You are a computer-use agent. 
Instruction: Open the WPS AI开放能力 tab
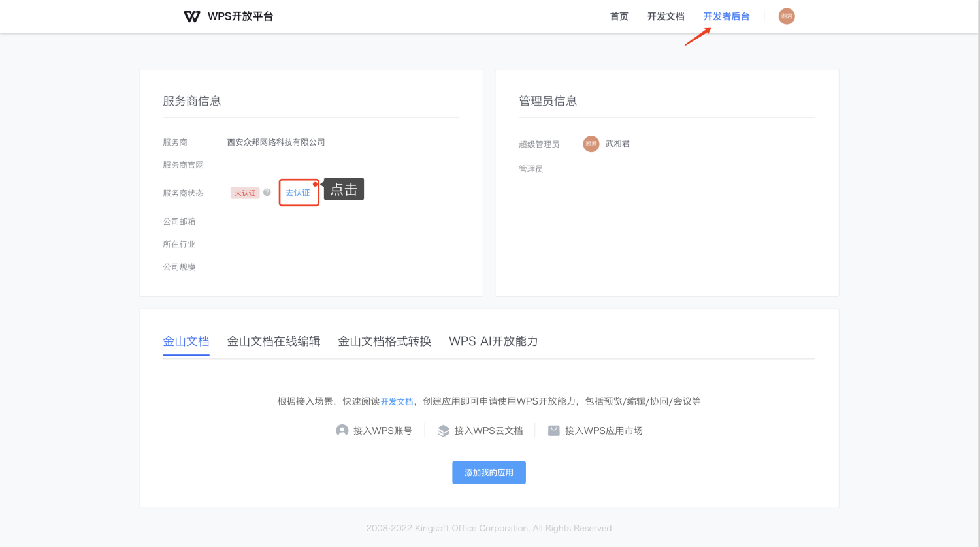[493, 341]
